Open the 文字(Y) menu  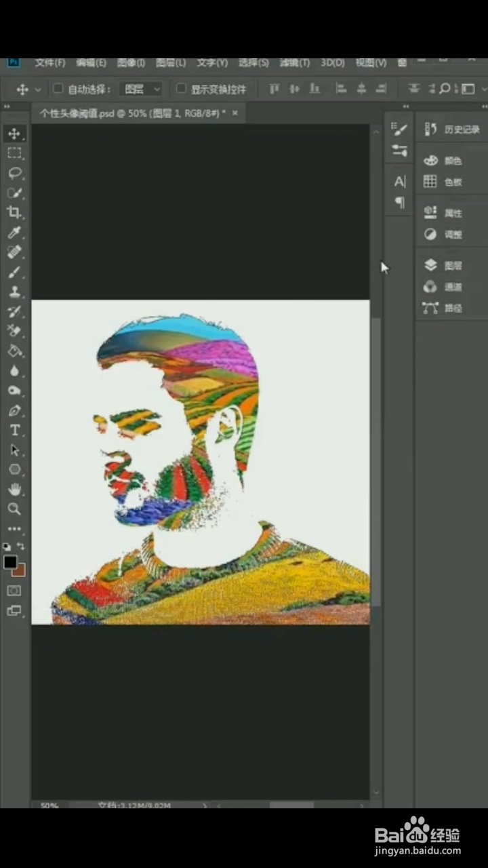pyautogui.click(x=212, y=62)
